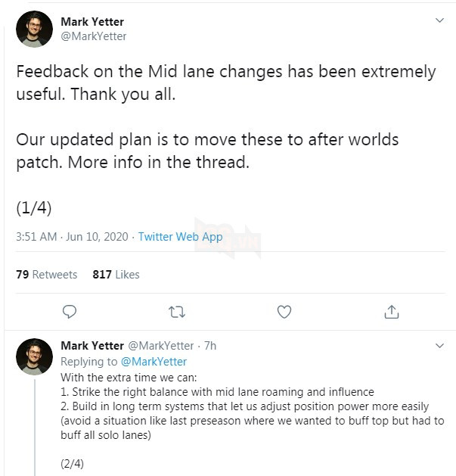Like the tweet with the heart icon

tap(284, 311)
